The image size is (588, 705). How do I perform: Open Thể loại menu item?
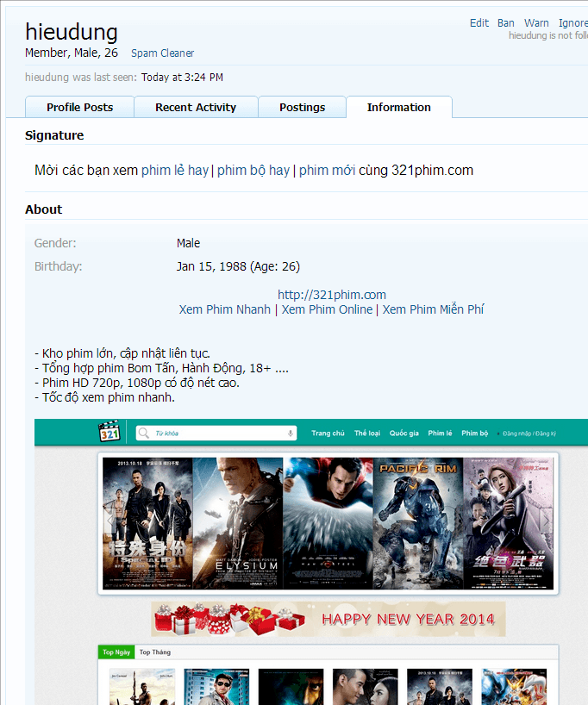[367, 433]
